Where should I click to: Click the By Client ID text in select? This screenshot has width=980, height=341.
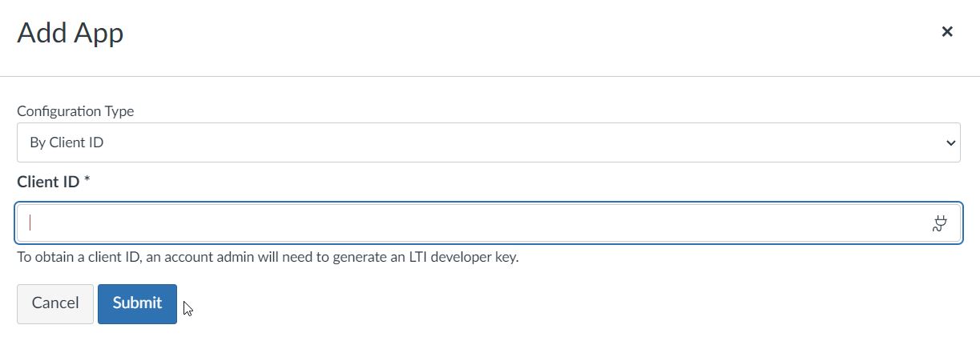pyautogui.click(x=67, y=143)
